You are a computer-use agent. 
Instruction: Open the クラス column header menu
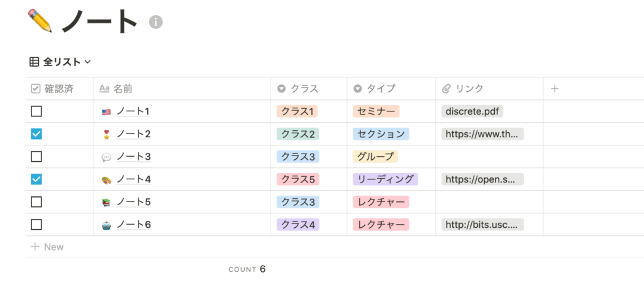(309, 88)
